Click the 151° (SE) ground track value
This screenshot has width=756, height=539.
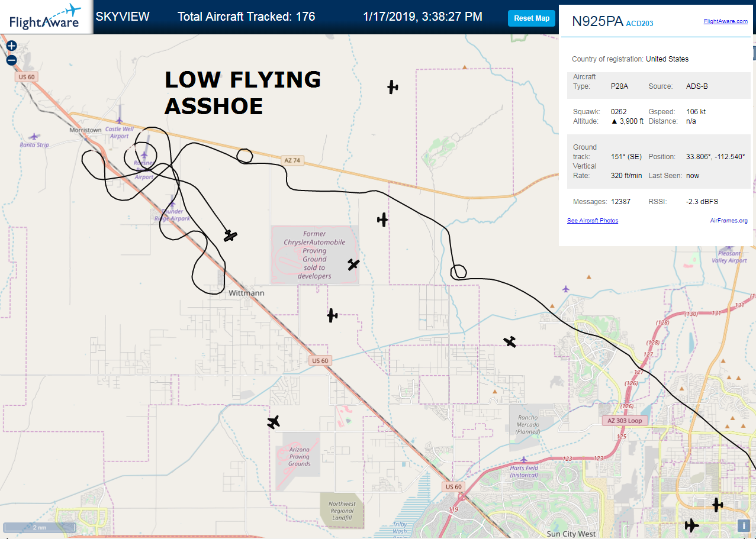click(626, 157)
